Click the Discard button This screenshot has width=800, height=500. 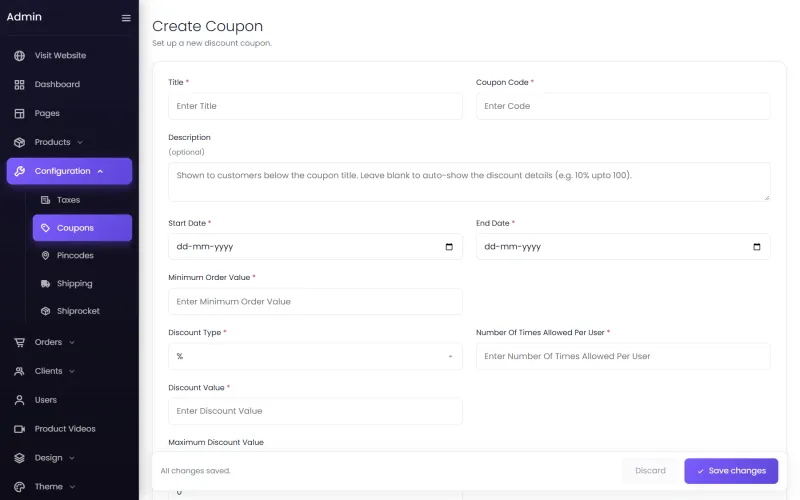pos(650,471)
